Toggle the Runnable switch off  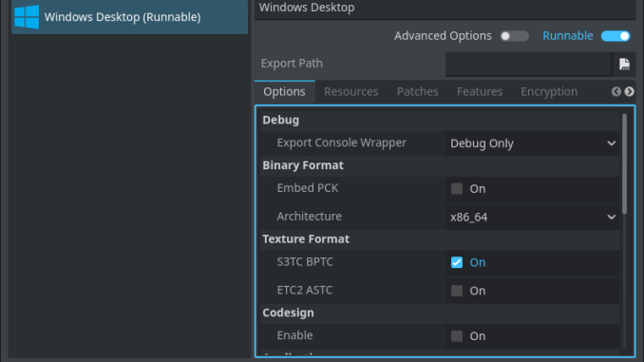(x=616, y=36)
